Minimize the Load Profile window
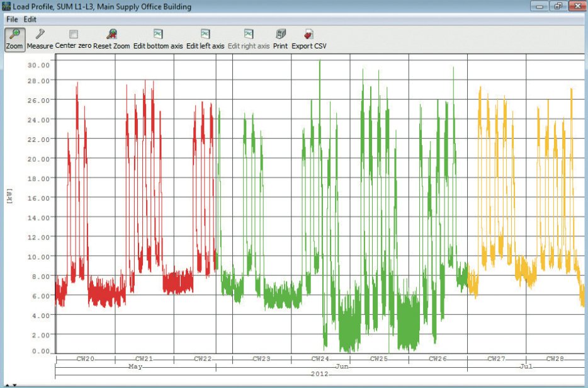The width and height of the screenshot is (588, 388). (x=540, y=6)
